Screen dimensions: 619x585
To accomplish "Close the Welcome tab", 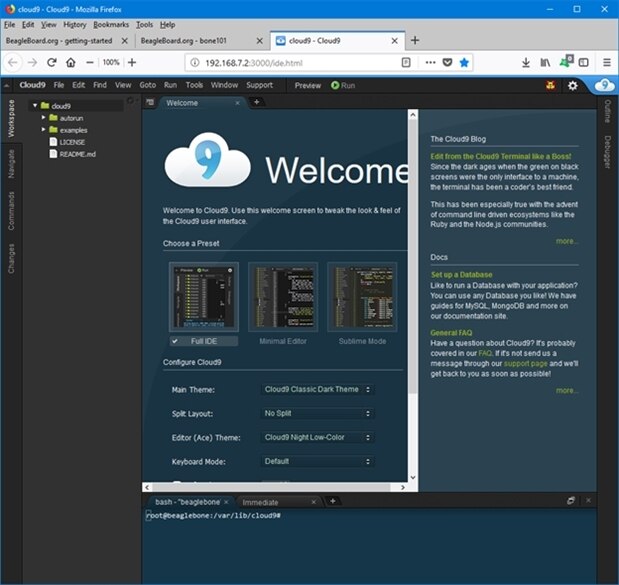I will 237,103.
